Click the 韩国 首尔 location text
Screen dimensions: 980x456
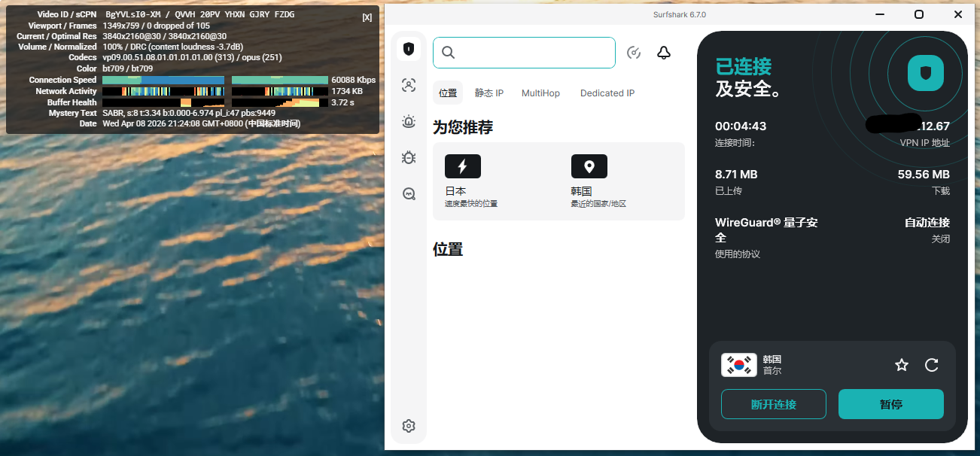(772, 365)
